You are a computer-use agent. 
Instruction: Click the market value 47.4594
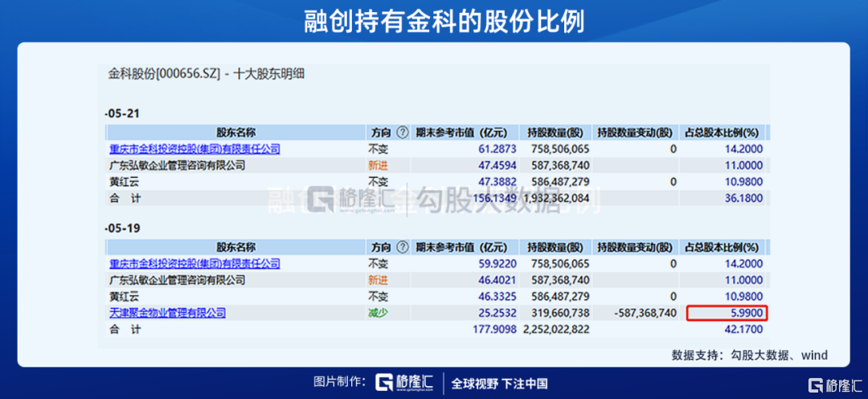click(x=497, y=165)
